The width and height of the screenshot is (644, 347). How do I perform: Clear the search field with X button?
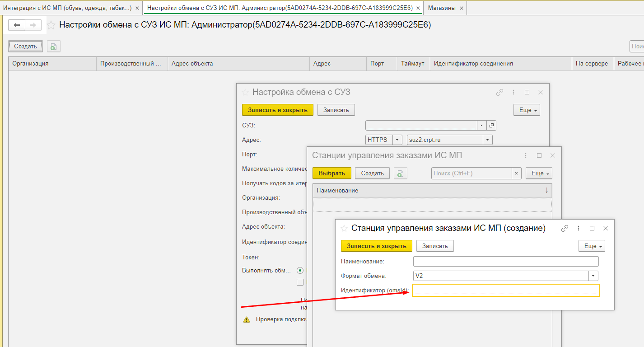[x=516, y=173]
